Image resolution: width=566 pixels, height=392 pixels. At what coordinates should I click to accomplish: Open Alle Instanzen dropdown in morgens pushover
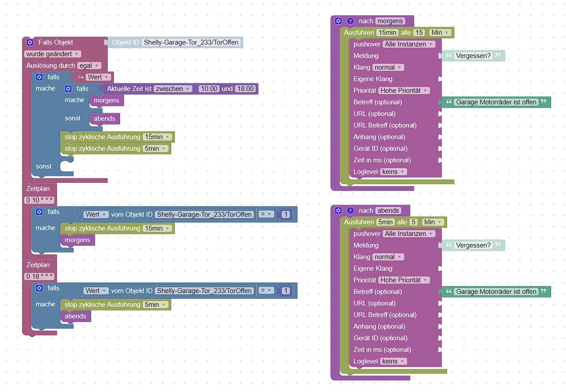[x=409, y=44]
